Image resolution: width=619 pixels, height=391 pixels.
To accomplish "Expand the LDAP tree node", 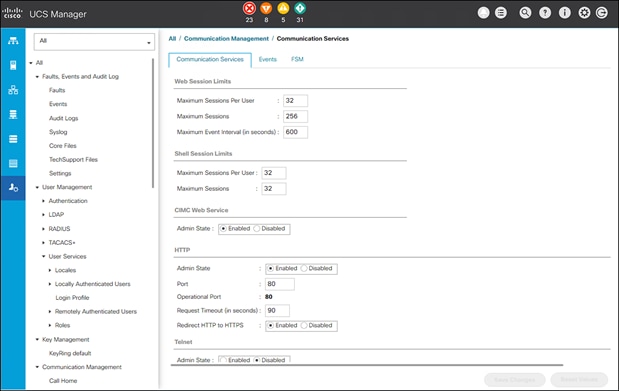I will tap(43, 215).
